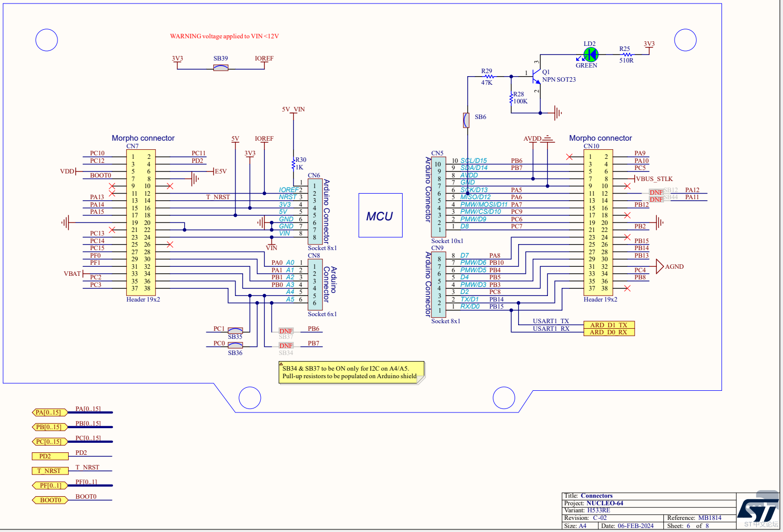Click the Q1 NPN transistor symbol
Viewport: 783px width, 532px height.
536,77
